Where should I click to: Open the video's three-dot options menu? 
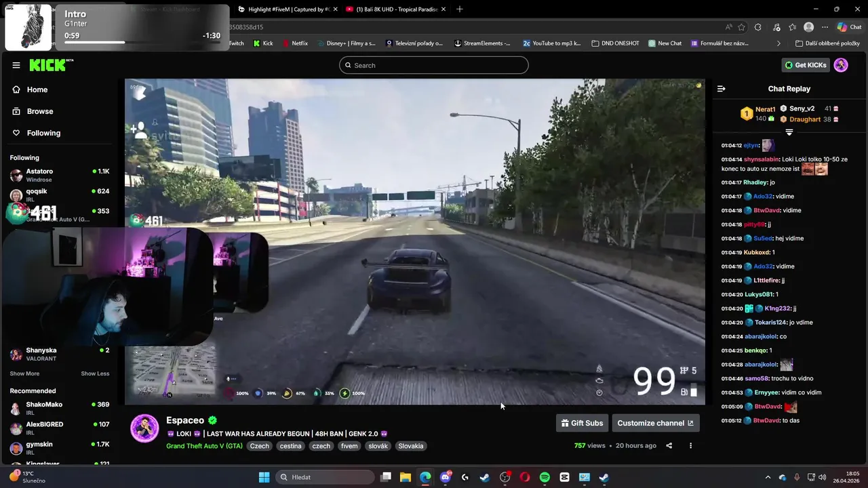[690, 445]
